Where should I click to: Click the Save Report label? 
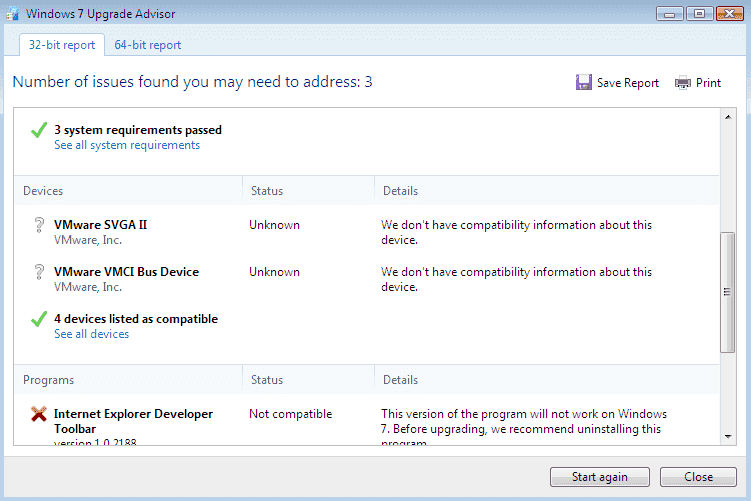click(x=627, y=83)
